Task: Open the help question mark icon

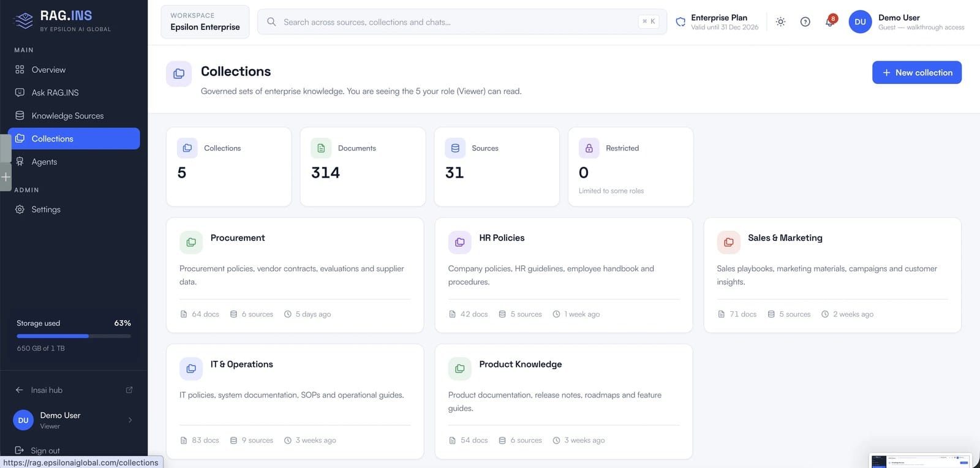Action: 805,21
